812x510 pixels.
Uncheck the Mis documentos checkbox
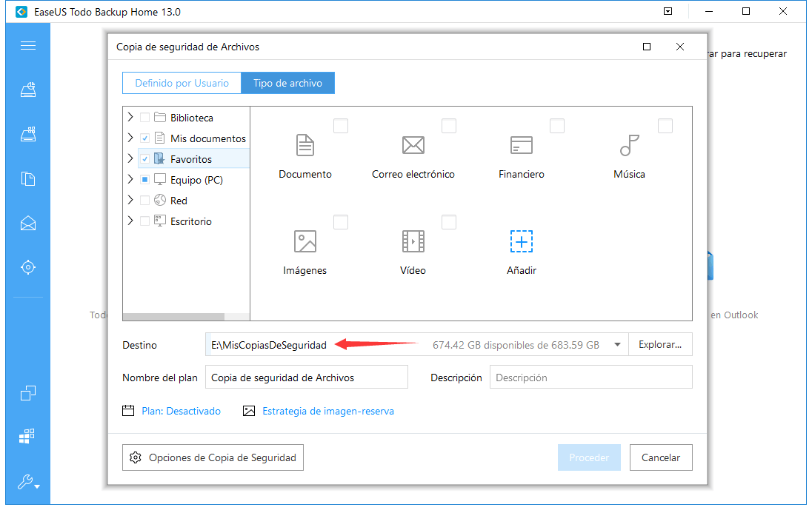click(x=145, y=138)
